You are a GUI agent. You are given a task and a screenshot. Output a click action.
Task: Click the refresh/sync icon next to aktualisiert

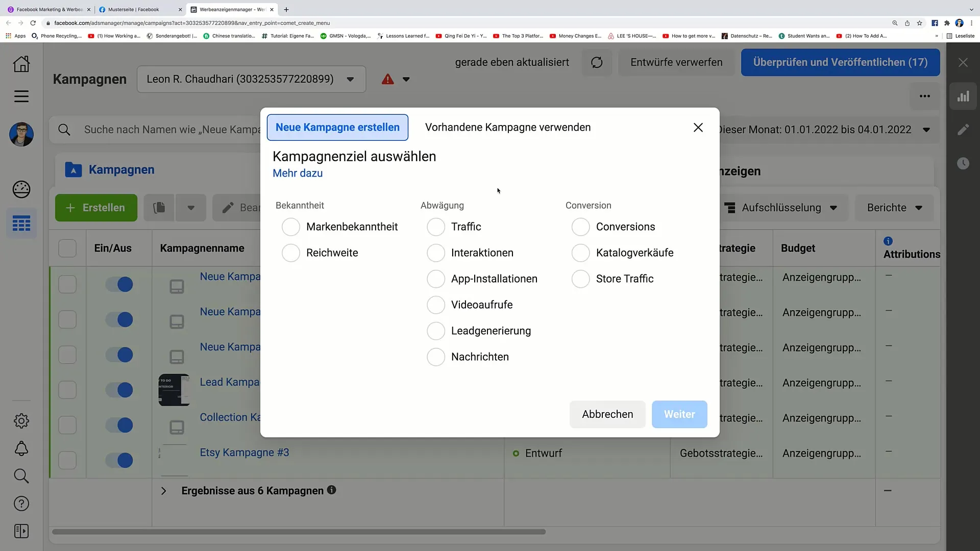point(596,62)
